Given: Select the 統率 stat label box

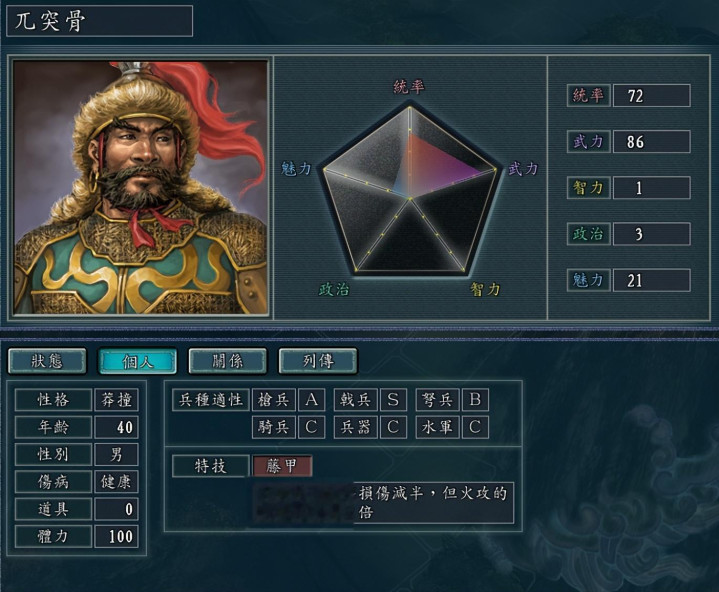Looking at the screenshot, I should click(588, 95).
